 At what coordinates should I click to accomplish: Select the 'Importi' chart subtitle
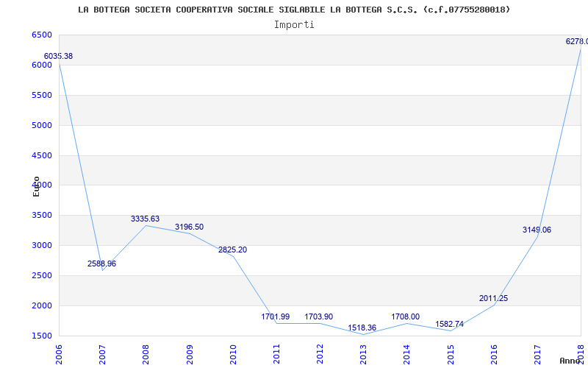pos(294,25)
